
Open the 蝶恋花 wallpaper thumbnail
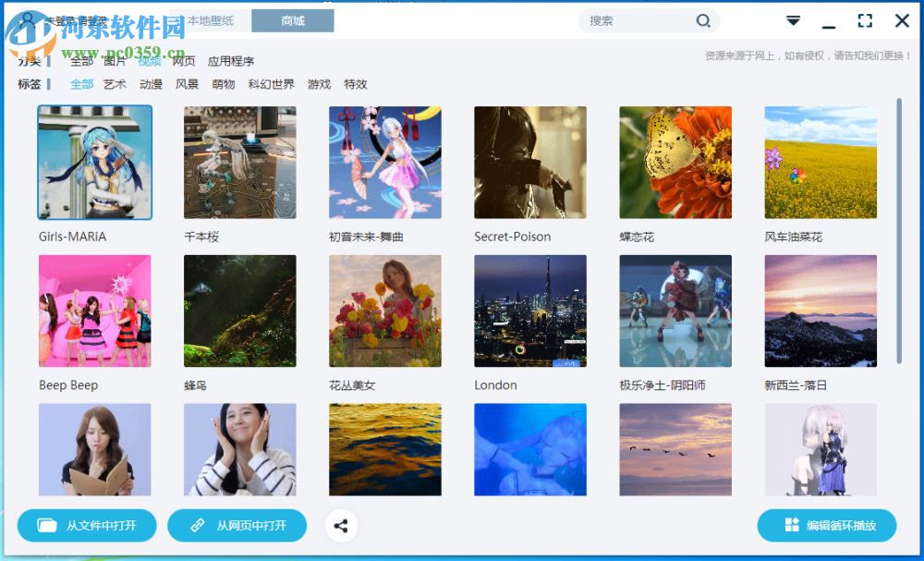coord(675,162)
